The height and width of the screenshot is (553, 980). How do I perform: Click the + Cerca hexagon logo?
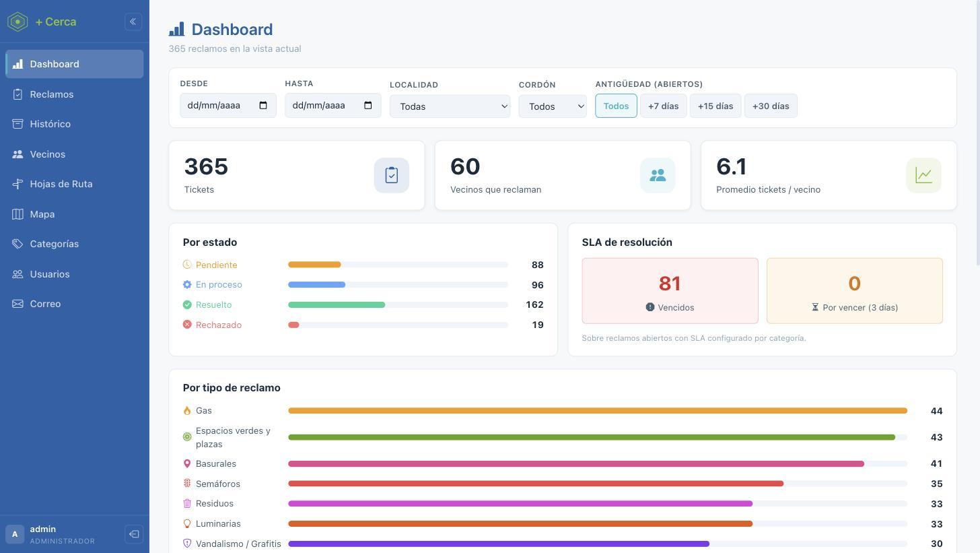[x=17, y=22]
